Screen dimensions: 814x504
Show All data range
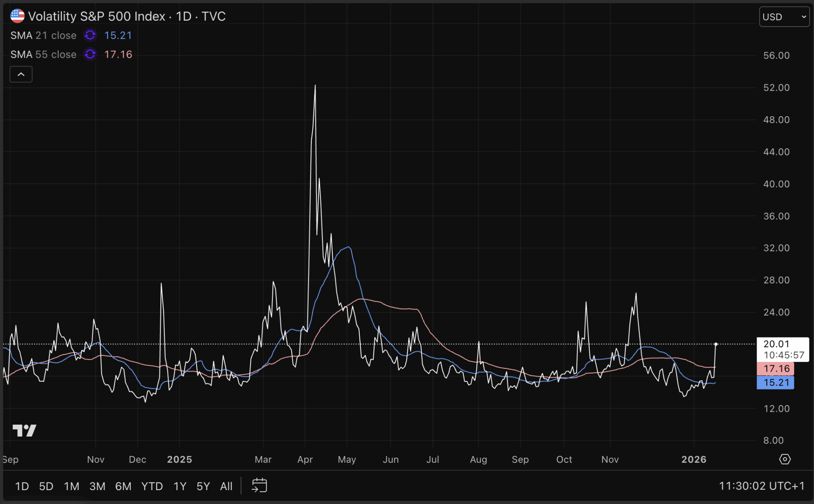point(226,486)
